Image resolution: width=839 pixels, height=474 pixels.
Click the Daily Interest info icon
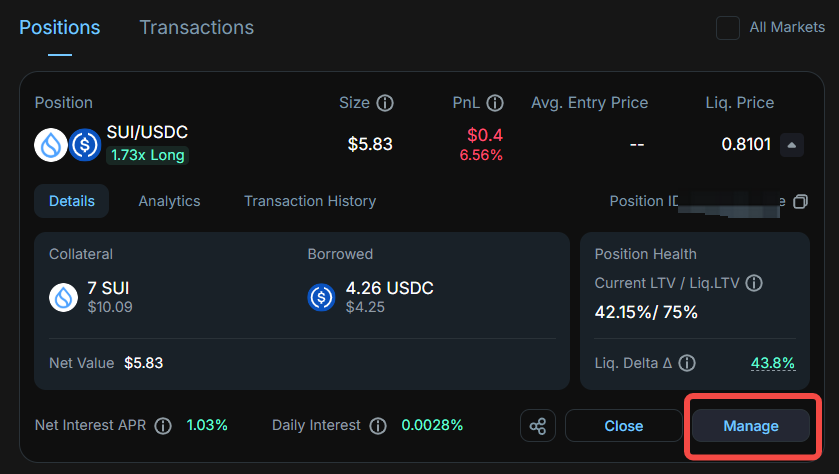click(378, 426)
